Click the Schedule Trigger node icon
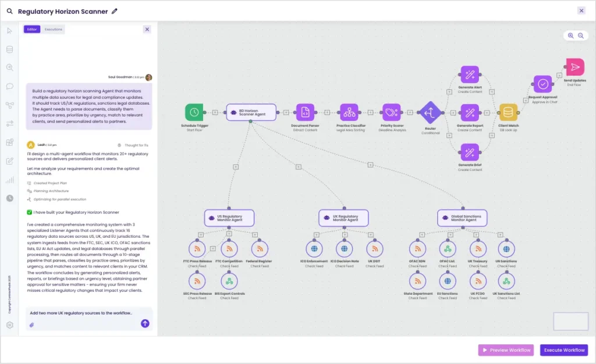Viewport: 596px width, 364px height. click(194, 112)
